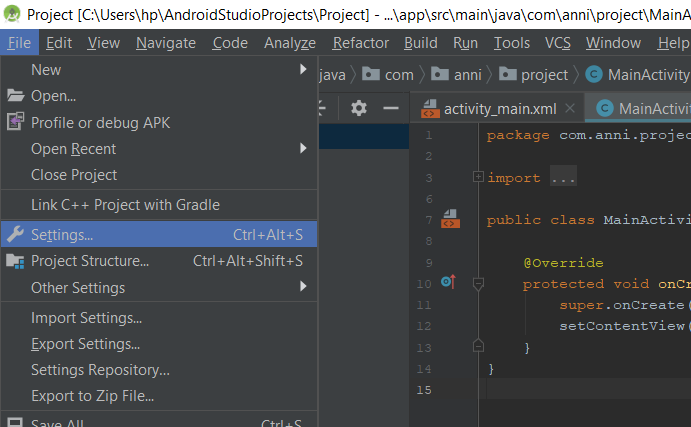Click the Open folder icon in File menu
This screenshot has height=427, width=691.
pos(15,96)
